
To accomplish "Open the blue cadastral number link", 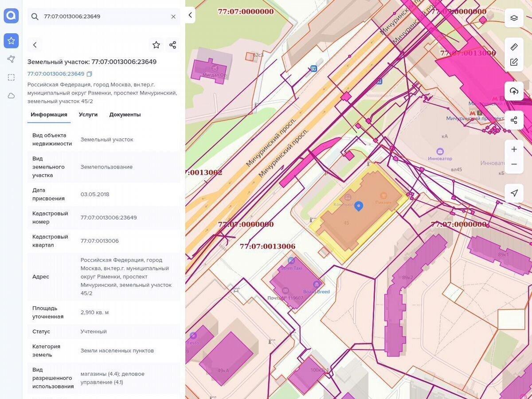I will click(x=56, y=74).
